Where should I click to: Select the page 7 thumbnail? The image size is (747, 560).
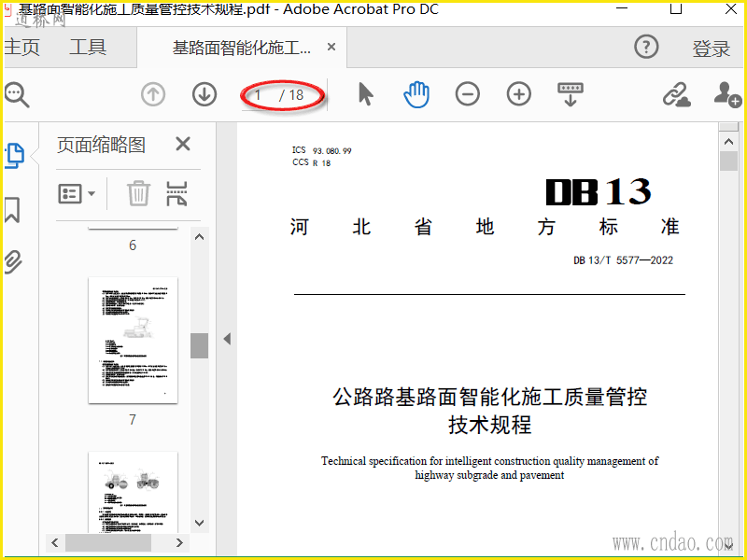(133, 340)
